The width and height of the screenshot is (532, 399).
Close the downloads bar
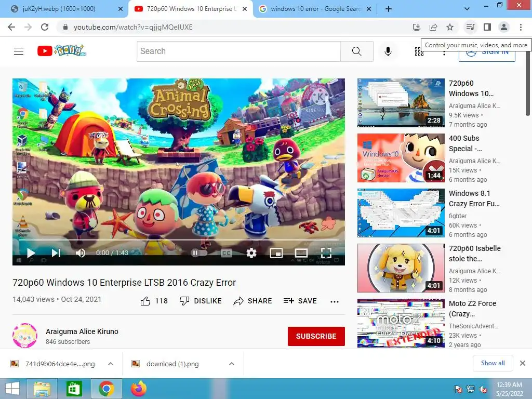(x=523, y=363)
